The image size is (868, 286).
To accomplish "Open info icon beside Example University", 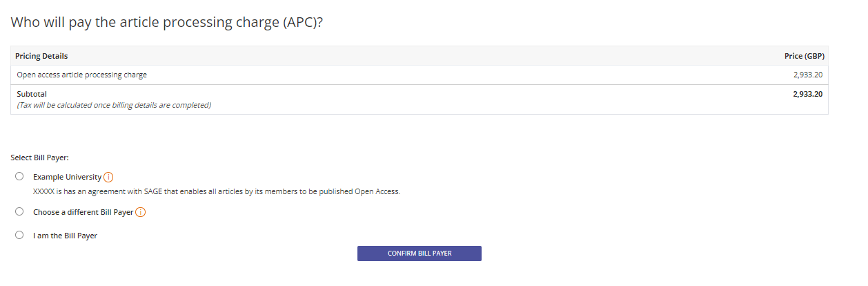I will [x=108, y=177].
